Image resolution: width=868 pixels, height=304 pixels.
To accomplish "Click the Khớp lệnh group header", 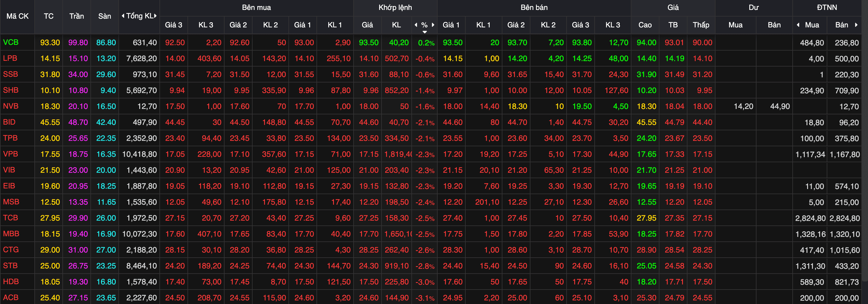I will coord(395,8).
